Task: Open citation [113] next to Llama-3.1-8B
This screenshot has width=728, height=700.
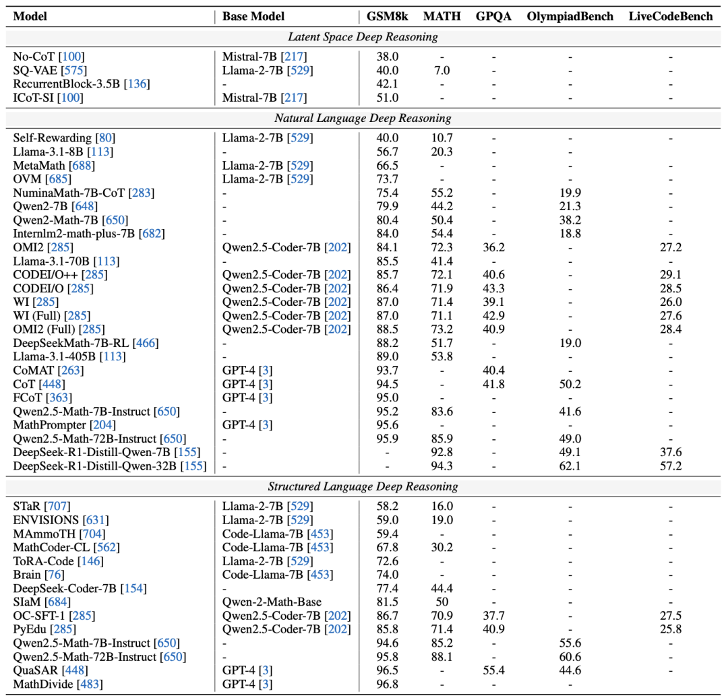Action: [x=100, y=152]
